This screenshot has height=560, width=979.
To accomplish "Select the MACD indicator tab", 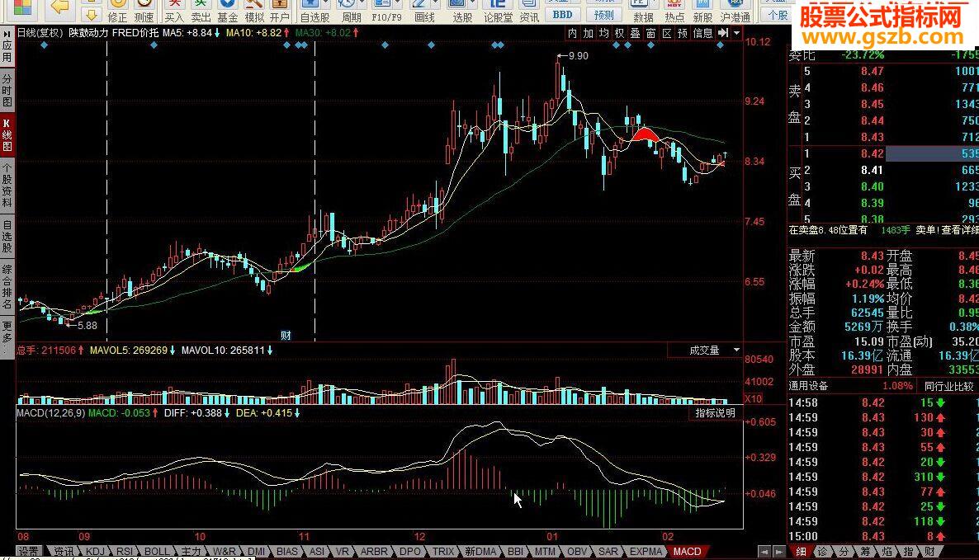I will point(687,552).
